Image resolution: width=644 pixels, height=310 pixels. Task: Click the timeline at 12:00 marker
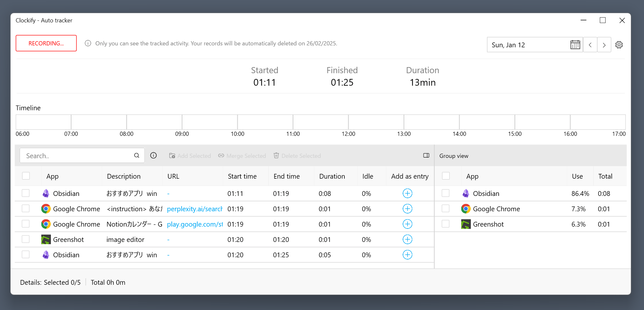(348, 122)
